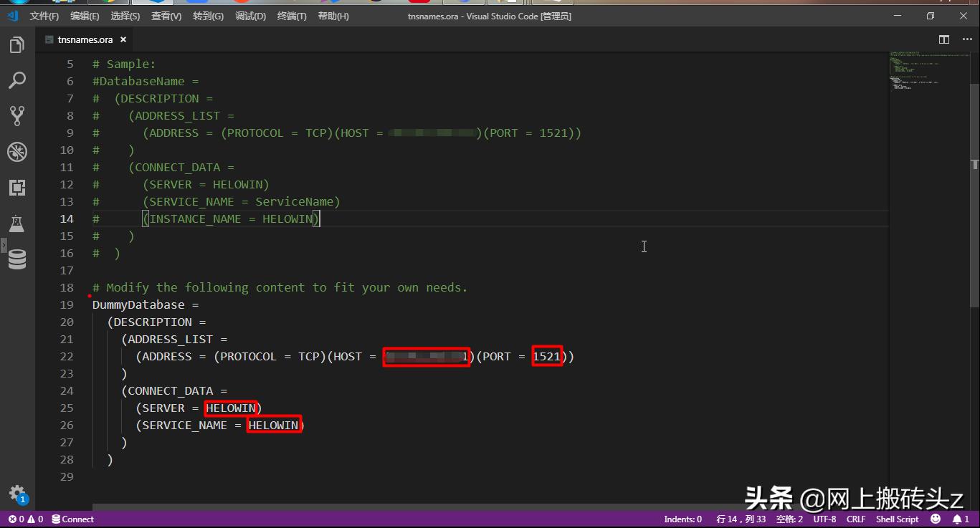
Task: Change file encoding via UTF-8 selector
Action: tap(824, 519)
